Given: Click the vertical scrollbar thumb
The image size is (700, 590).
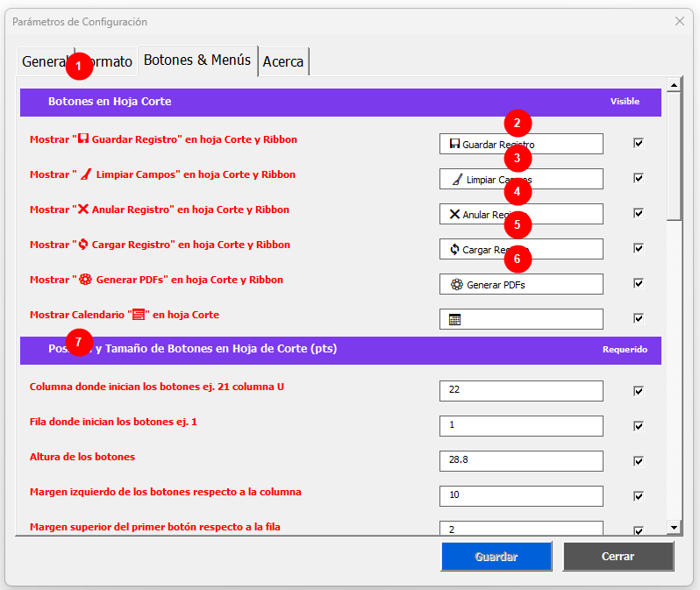Looking at the screenshot, I should tap(674, 156).
